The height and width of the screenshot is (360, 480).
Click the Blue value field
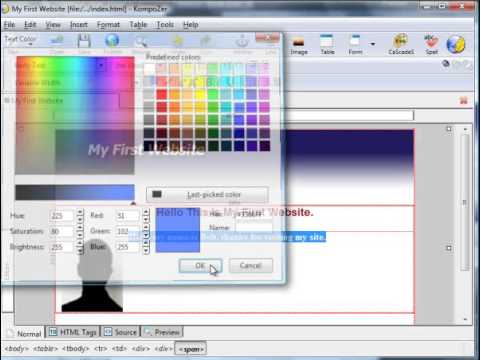[128, 247]
